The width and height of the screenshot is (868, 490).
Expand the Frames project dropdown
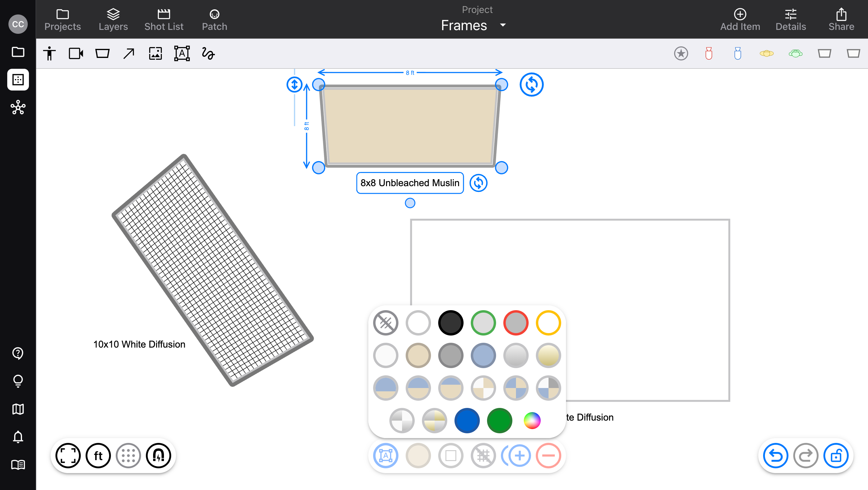[503, 25]
